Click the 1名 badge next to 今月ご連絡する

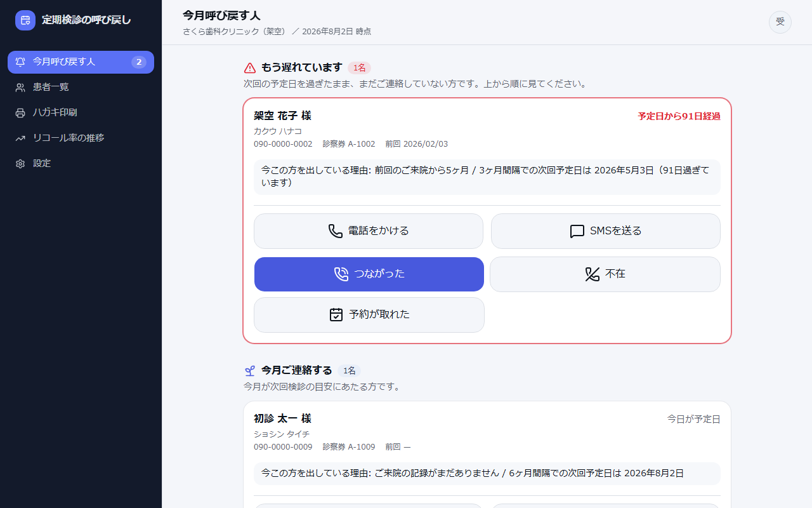(x=349, y=371)
